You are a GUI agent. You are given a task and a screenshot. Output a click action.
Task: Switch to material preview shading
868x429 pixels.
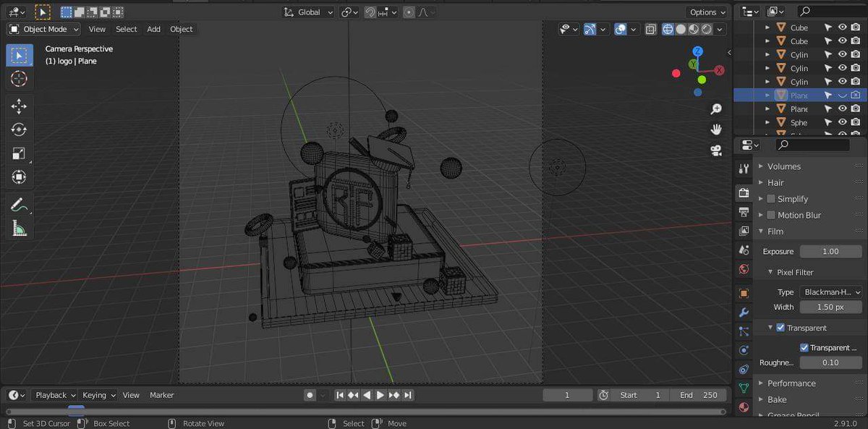pos(694,29)
